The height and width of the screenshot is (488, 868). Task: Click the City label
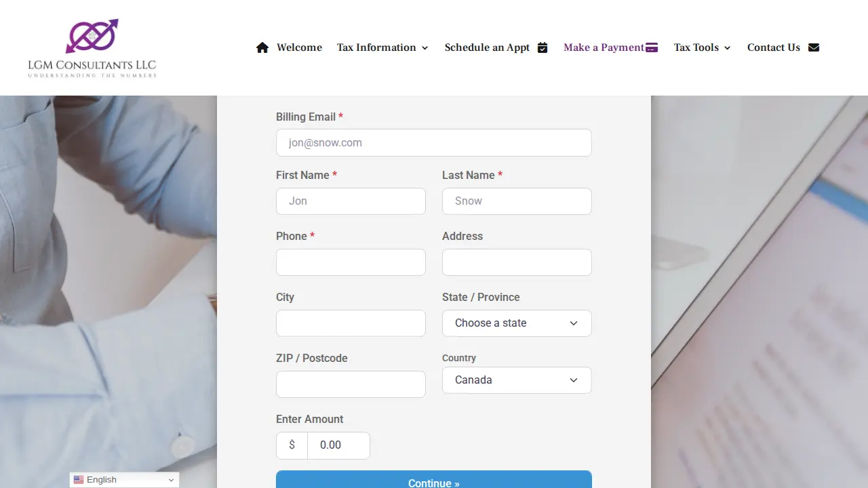(285, 297)
